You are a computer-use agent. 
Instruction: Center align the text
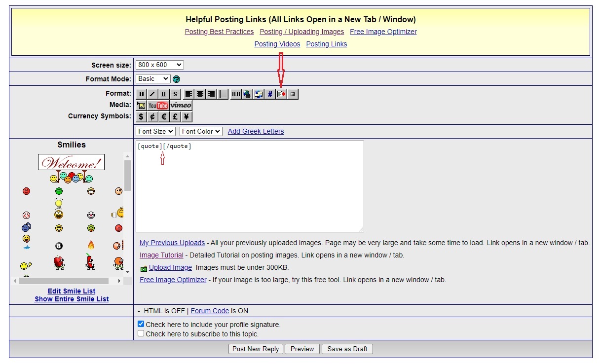200,94
